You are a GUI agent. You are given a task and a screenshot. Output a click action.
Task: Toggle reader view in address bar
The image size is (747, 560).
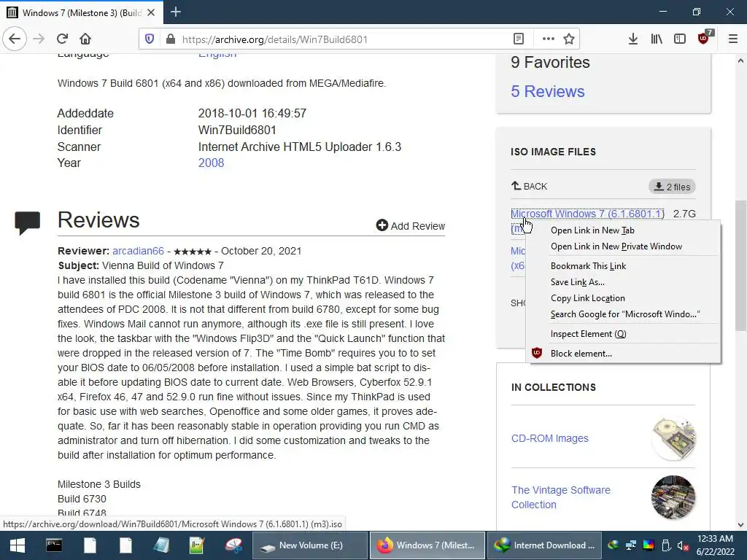click(519, 39)
